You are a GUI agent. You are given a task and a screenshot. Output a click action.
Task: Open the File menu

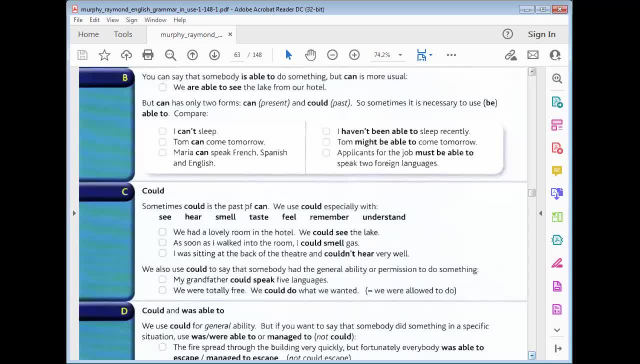(x=78, y=20)
